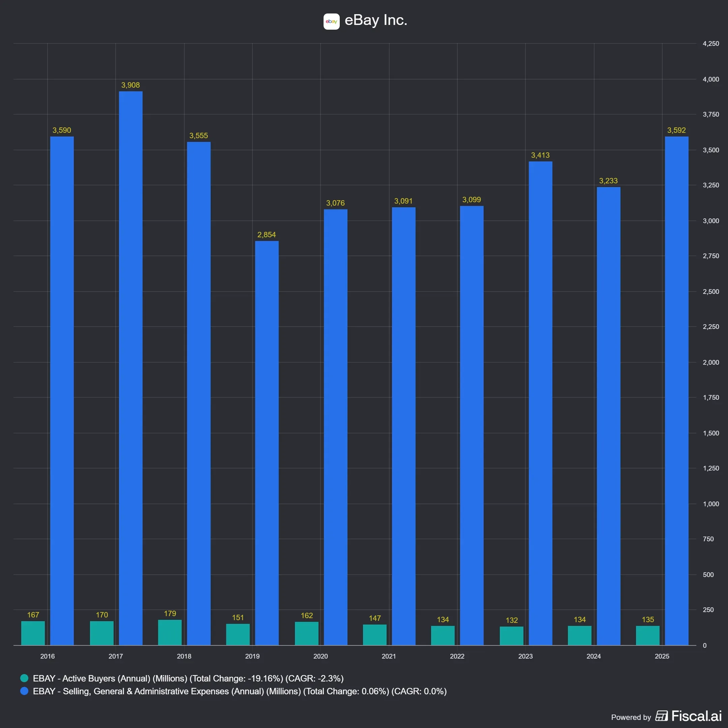Viewport: 728px width, 728px height.
Task: Select the 2024 teal Active Buyers bar
Action: [580, 636]
